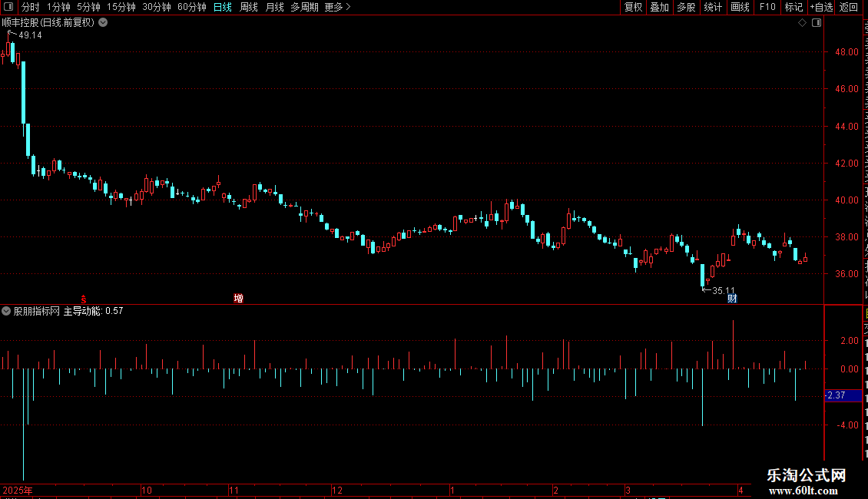Switch to the 分时 intraday view
Viewport: 868px width, 499px height.
tap(31, 7)
